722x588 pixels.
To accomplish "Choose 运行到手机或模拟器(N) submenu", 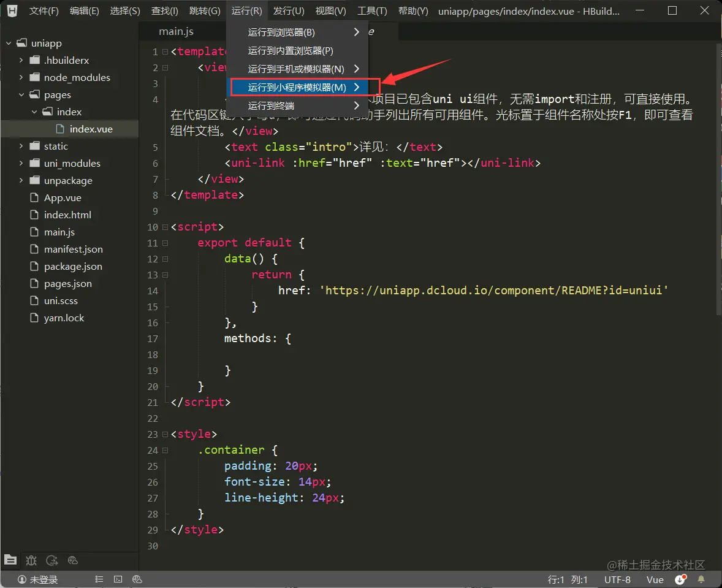I will click(x=297, y=69).
